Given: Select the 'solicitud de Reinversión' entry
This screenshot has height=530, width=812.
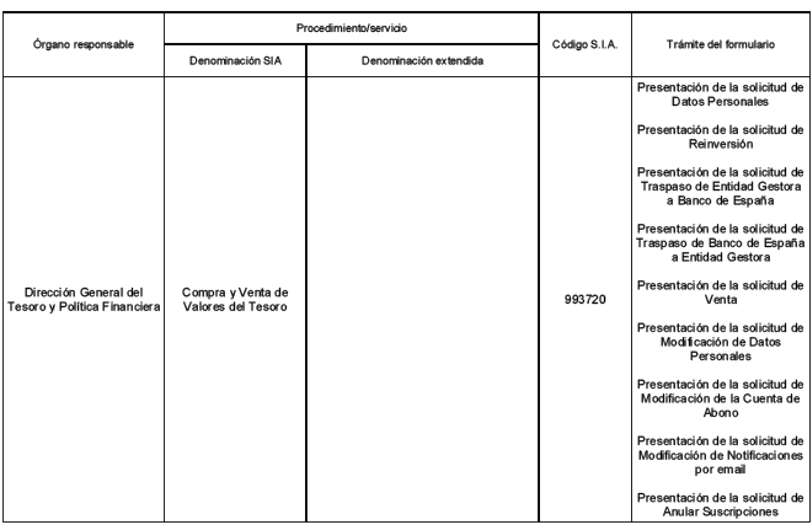Looking at the screenshot, I should (x=720, y=137).
